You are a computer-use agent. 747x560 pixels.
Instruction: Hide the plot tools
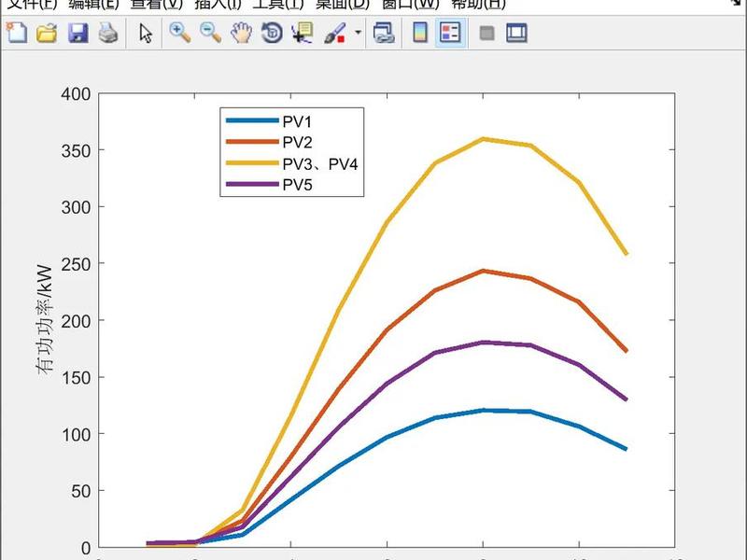486,33
